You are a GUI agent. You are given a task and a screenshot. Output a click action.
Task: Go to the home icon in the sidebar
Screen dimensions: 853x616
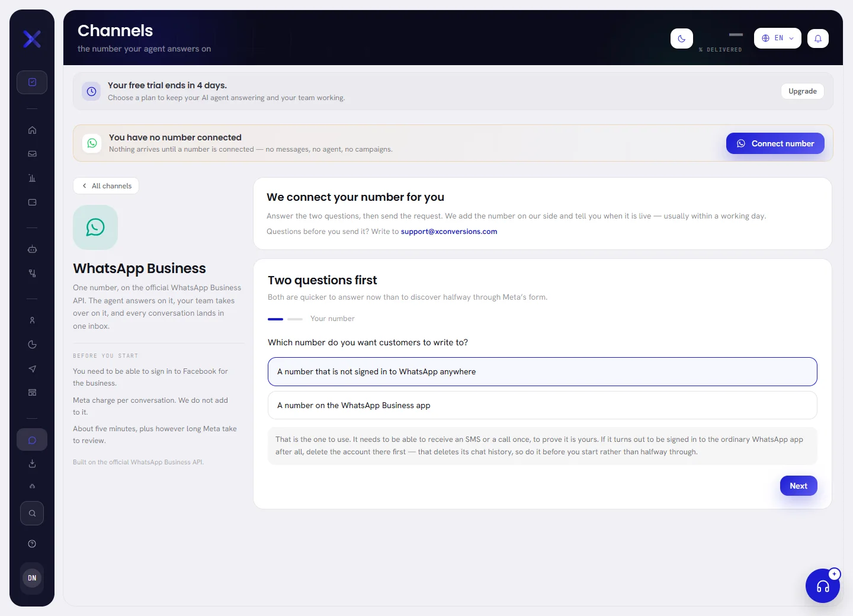tap(32, 130)
